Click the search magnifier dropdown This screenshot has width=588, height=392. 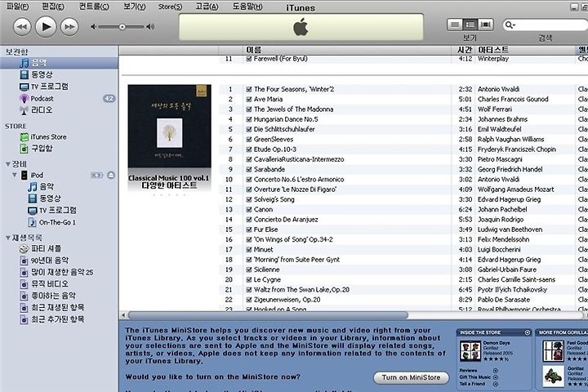point(510,25)
